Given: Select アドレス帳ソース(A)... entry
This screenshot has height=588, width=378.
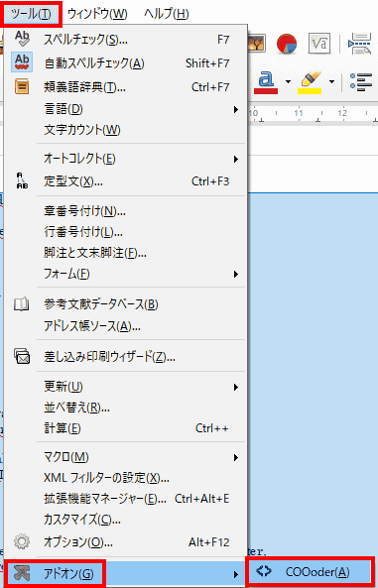Looking at the screenshot, I should tap(125, 326).
